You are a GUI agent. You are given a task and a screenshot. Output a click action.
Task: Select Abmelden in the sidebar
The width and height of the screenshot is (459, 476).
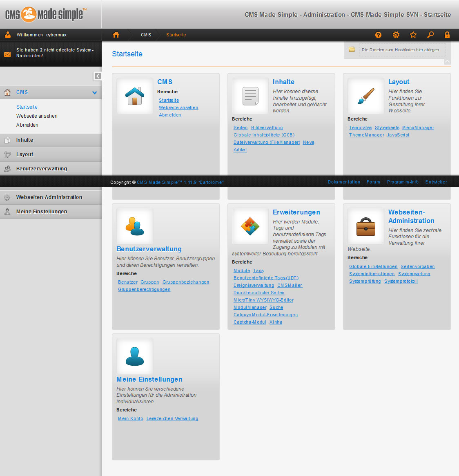coord(27,125)
